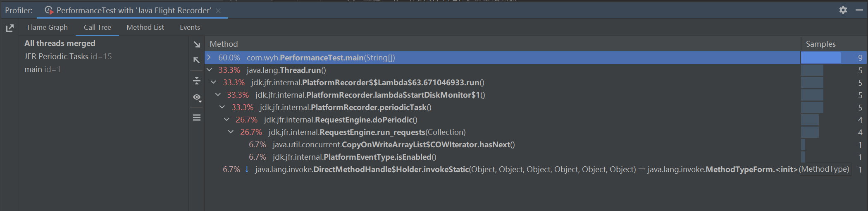Collapse the Thread.run() tree node
Screen dimensions: 868x211
pyautogui.click(x=209, y=70)
